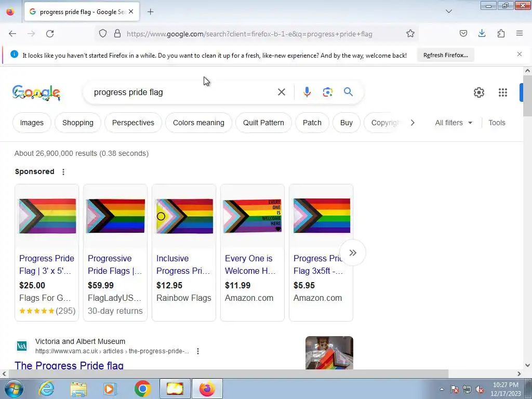Viewport: 532px width, 399px height.
Task: Launch Google Chrome from taskbar
Action: pos(142,389)
